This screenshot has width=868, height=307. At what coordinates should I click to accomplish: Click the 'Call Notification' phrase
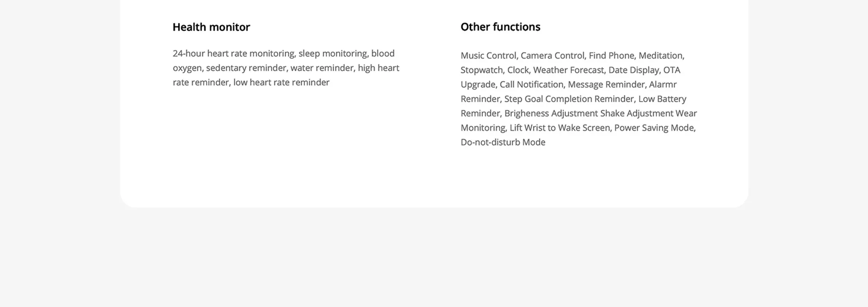click(532, 85)
